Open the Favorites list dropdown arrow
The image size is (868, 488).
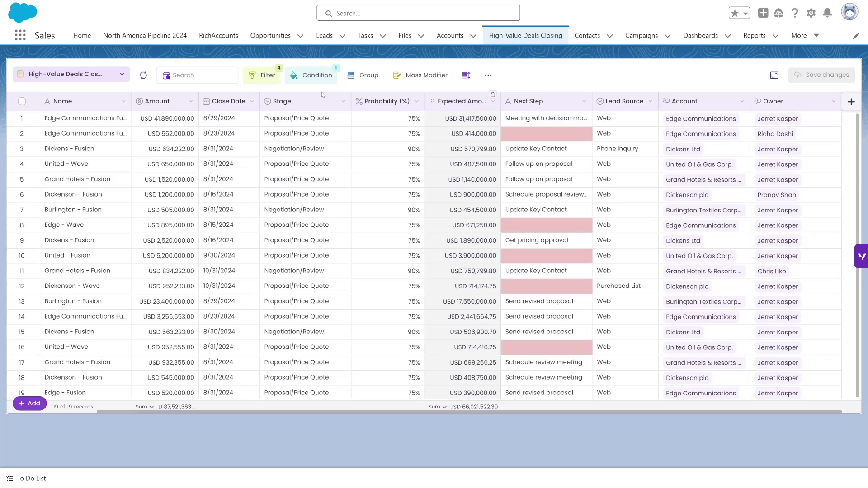[745, 13]
